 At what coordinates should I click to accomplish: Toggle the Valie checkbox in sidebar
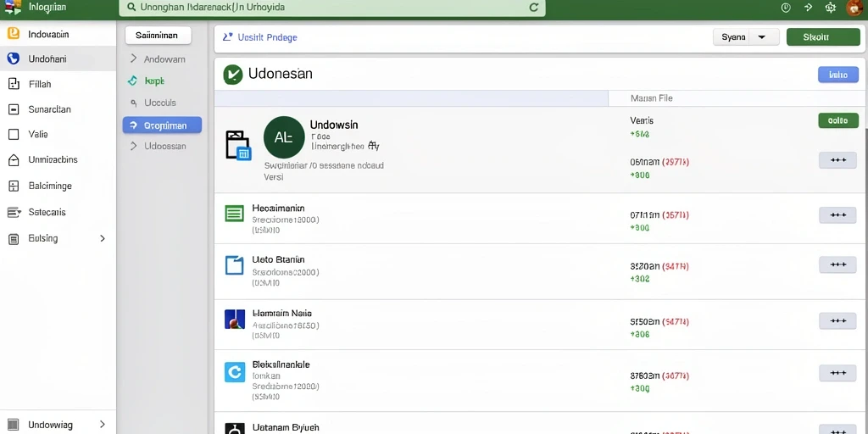pyautogui.click(x=14, y=134)
